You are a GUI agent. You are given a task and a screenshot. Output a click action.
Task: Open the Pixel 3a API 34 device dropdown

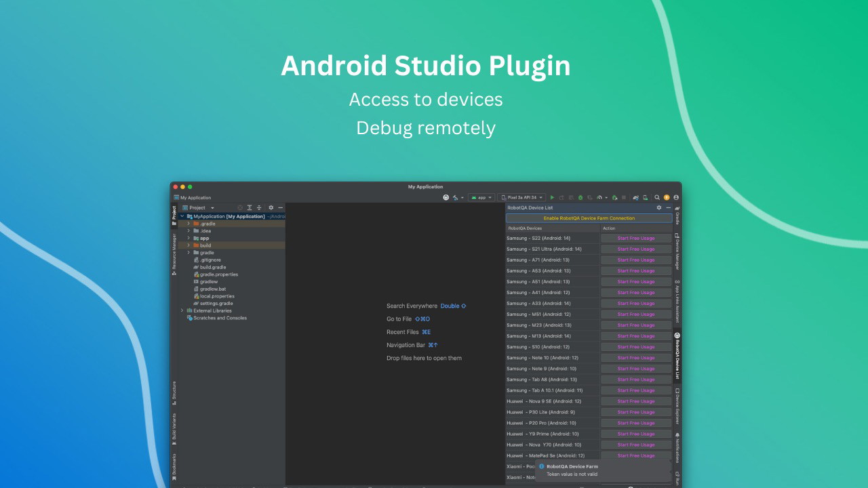521,198
